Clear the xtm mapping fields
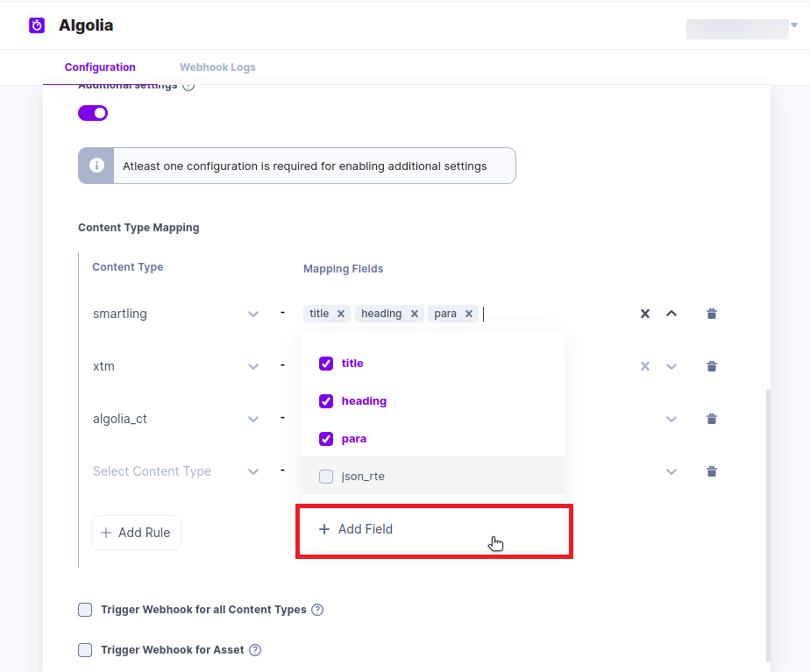 [644, 366]
